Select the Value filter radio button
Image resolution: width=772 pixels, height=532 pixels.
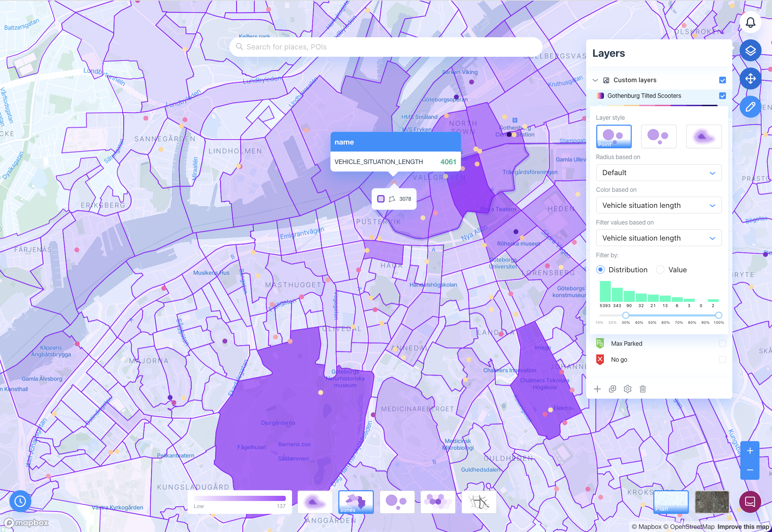coord(660,270)
